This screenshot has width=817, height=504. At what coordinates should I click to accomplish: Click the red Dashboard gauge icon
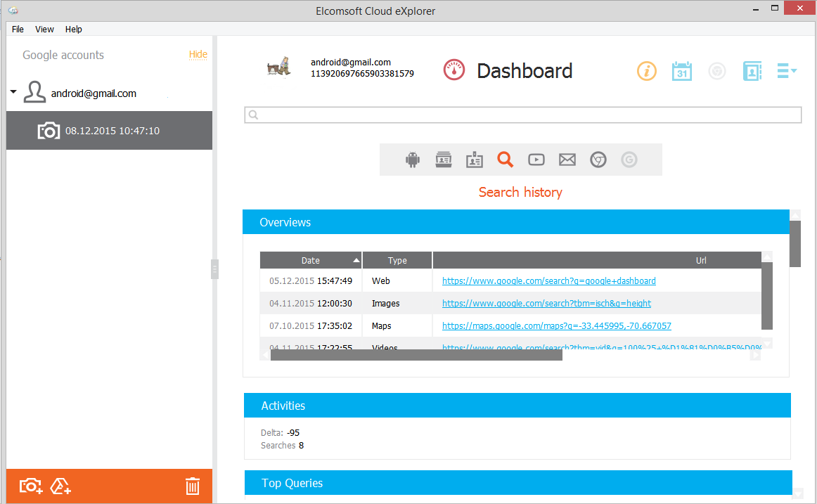click(453, 70)
